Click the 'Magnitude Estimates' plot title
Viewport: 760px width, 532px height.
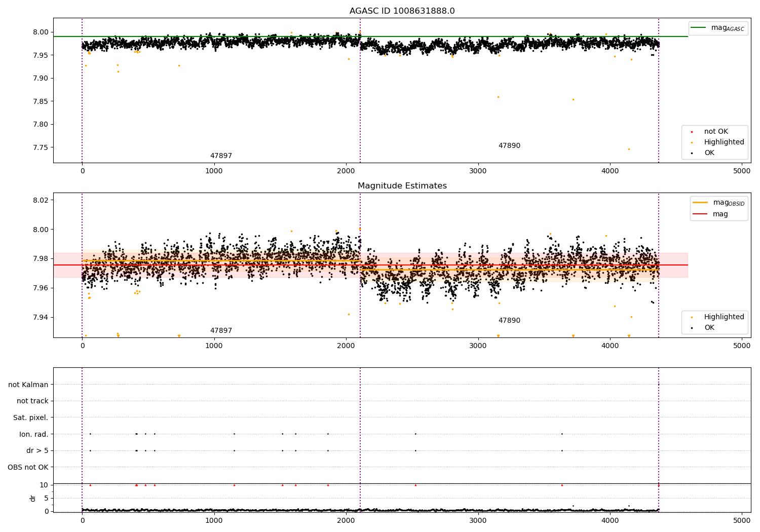402,186
